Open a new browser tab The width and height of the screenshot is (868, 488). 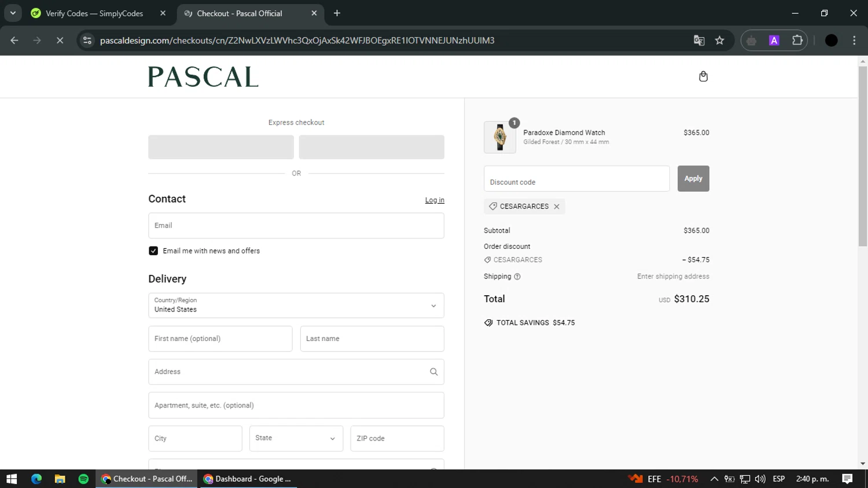pyautogui.click(x=337, y=13)
